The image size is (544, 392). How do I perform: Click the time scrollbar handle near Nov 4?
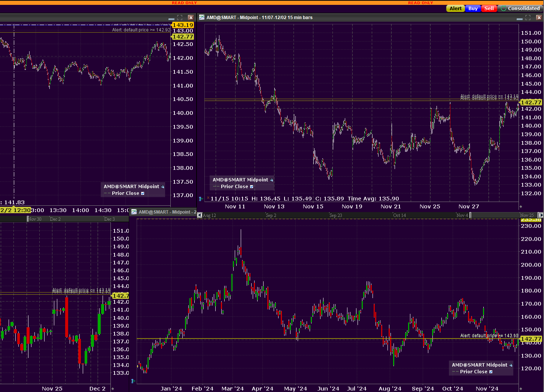471,215
